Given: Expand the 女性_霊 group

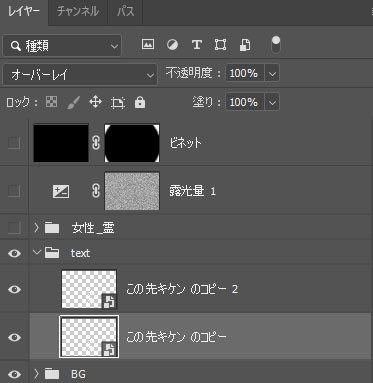Looking at the screenshot, I should (36, 228).
